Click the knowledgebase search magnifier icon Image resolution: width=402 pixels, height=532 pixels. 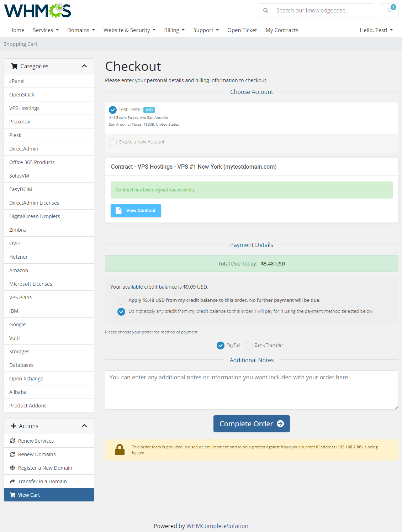tap(266, 10)
